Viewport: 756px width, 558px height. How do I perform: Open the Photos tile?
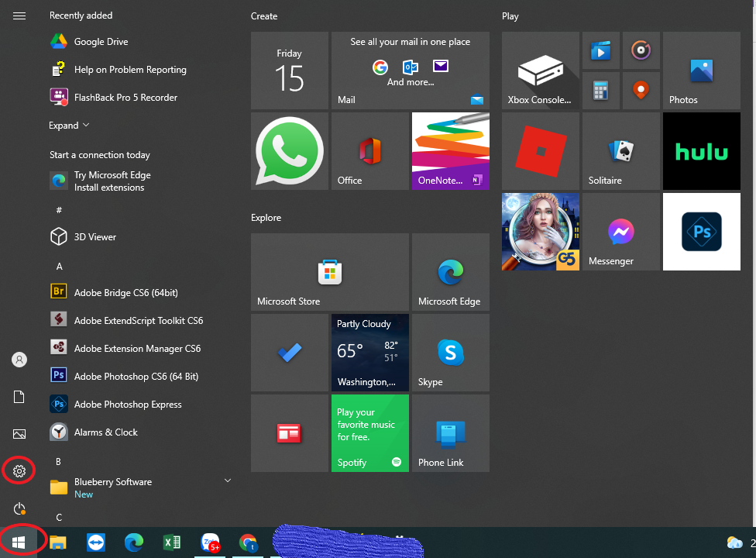pos(702,71)
